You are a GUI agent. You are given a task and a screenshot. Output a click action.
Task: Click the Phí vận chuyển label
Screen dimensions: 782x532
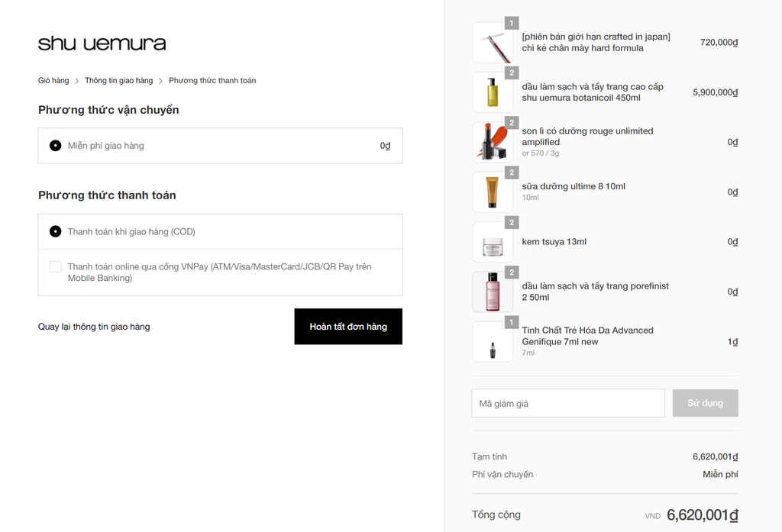[502, 474]
